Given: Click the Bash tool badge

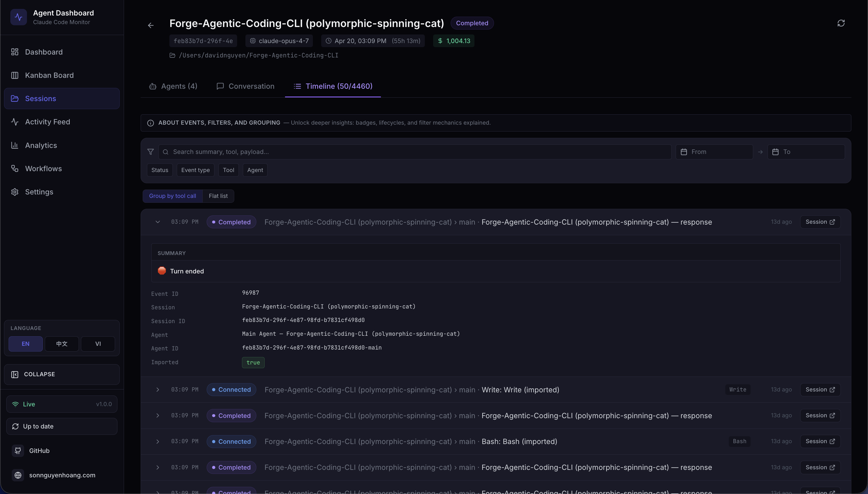Looking at the screenshot, I should [x=739, y=441].
